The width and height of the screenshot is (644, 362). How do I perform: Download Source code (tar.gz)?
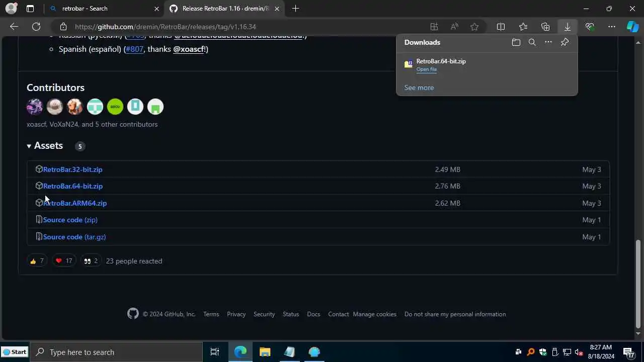pos(74,237)
